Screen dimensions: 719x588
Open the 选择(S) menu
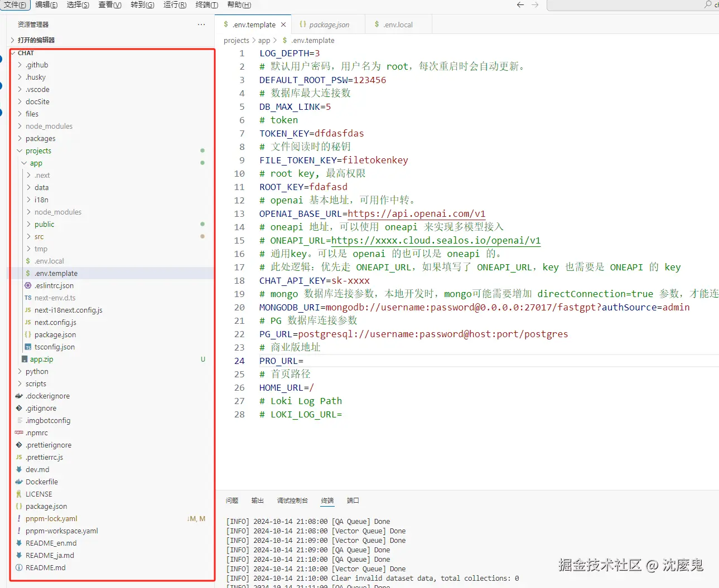point(78,4)
